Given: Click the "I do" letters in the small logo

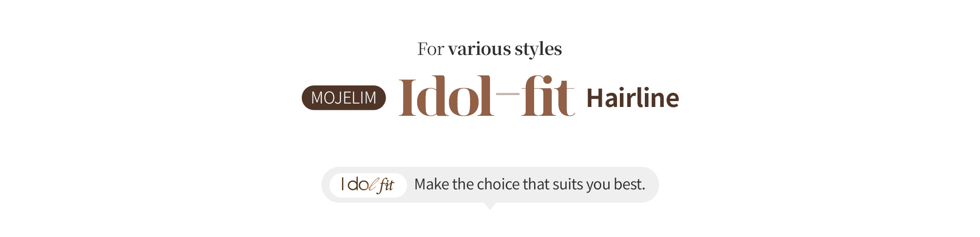Looking at the screenshot, I should pyautogui.click(x=355, y=184).
